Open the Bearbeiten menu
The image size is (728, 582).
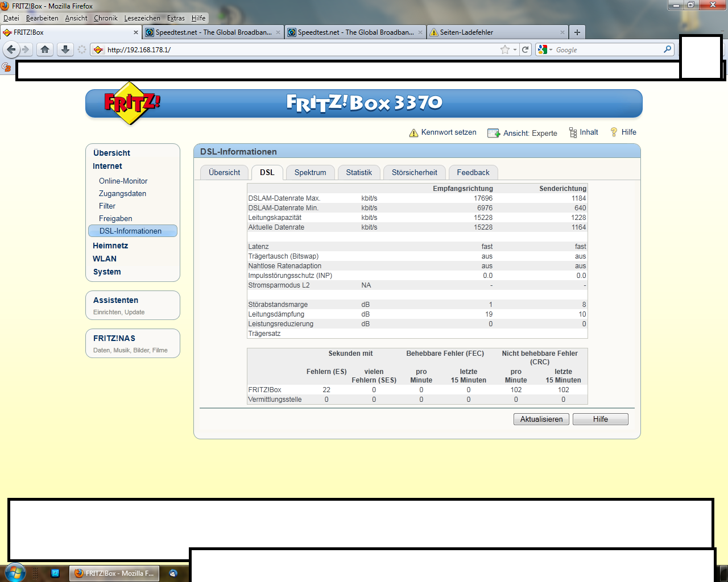[42, 18]
